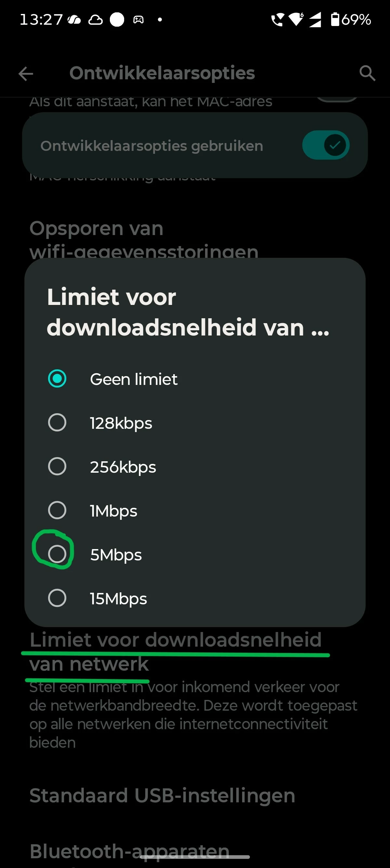Tap the mobile signal strength icon
This screenshot has height=868, width=390.
coord(315,20)
